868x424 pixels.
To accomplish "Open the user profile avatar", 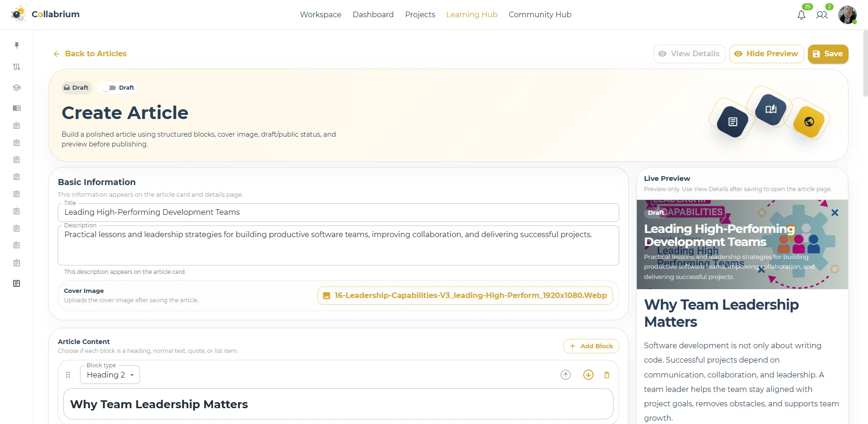I will [x=848, y=14].
